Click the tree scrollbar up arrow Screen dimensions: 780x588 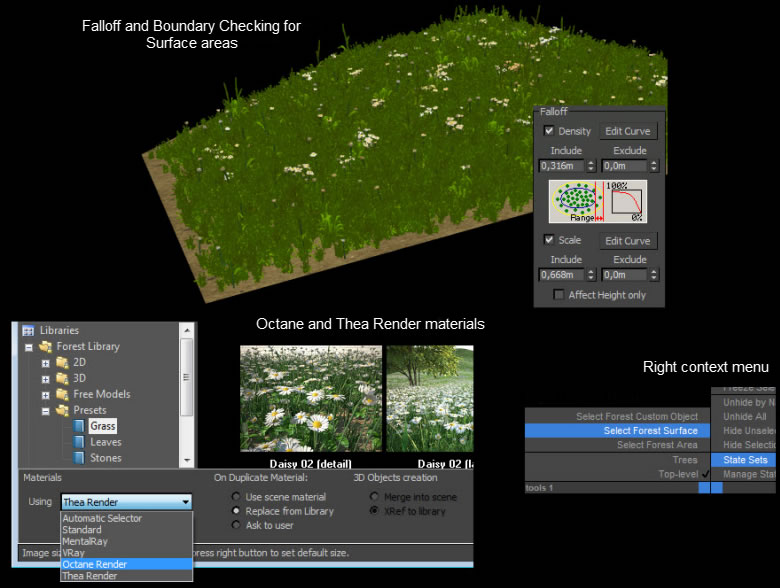[187, 330]
